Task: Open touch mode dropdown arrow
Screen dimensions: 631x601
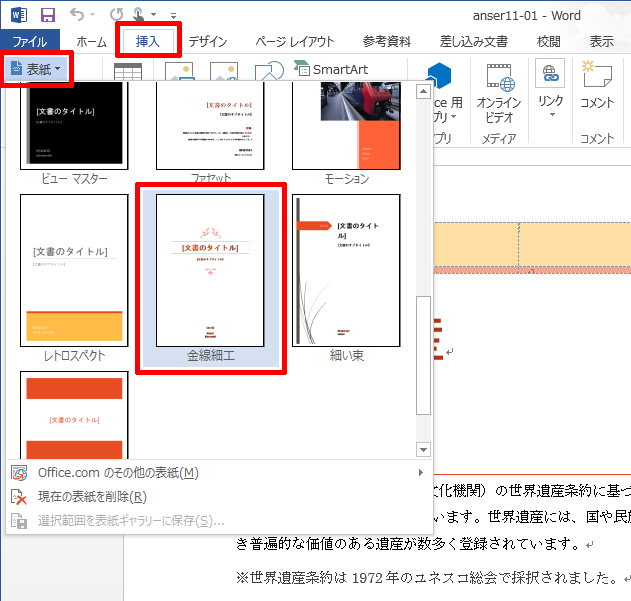Action: point(153,15)
